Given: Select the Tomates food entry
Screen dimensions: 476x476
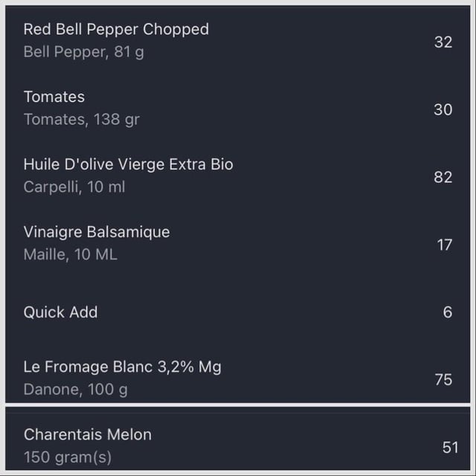Looking at the screenshot, I should (x=238, y=109).
